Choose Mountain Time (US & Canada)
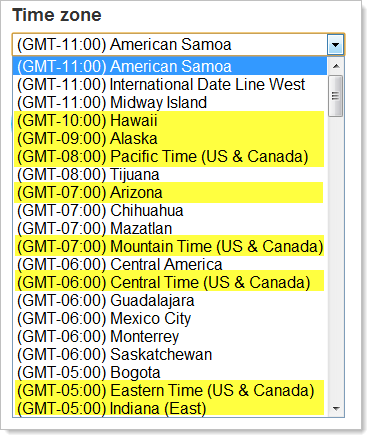The image size is (372, 440). (170, 246)
